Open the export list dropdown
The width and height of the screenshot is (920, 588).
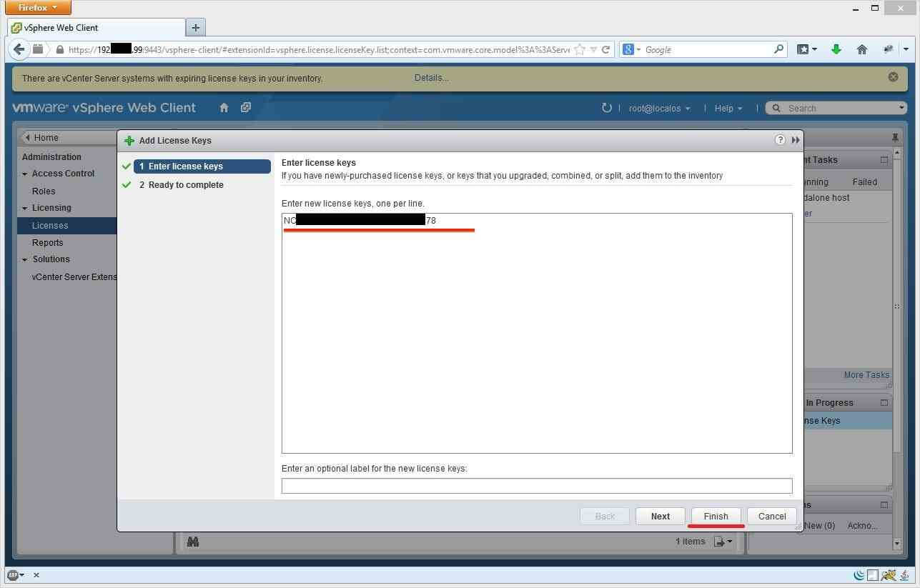pos(723,542)
